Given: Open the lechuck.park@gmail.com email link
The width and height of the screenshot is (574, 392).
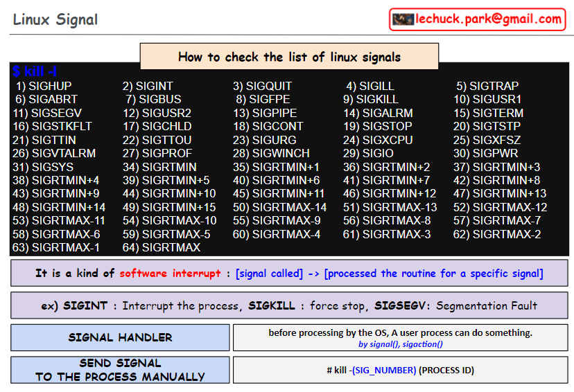Looking at the screenshot, I should [x=489, y=19].
